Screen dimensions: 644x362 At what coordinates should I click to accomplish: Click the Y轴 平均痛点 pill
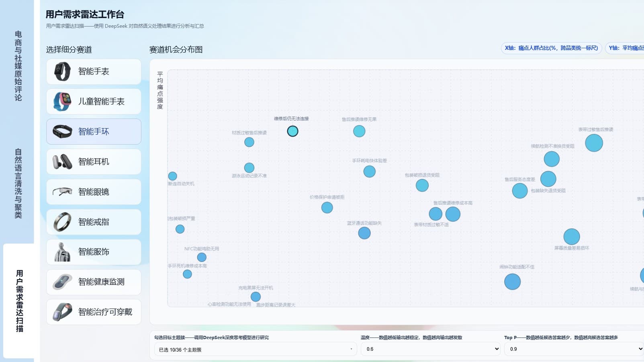[625, 48]
